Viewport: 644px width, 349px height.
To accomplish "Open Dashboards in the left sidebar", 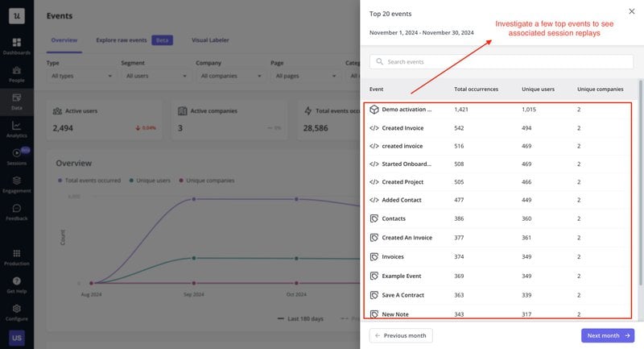I will tap(16, 44).
